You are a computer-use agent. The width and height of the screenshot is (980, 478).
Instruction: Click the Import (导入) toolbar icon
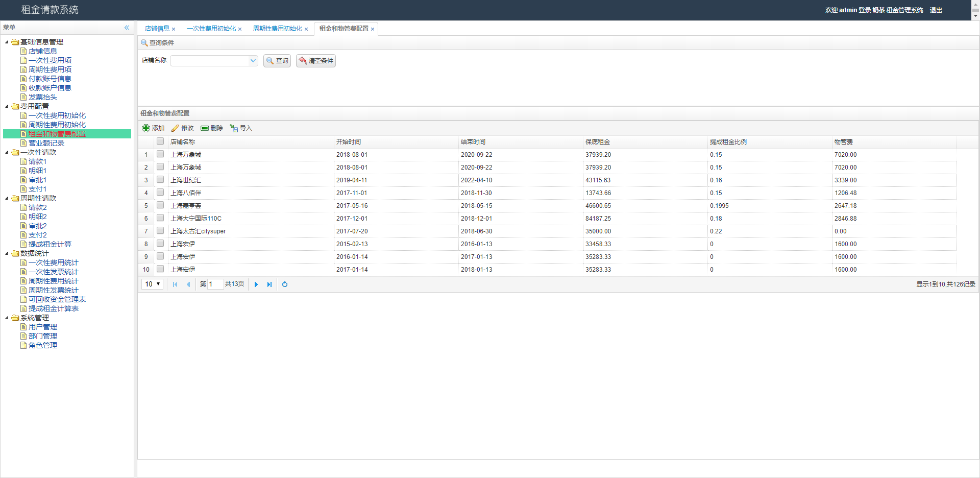(234, 128)
